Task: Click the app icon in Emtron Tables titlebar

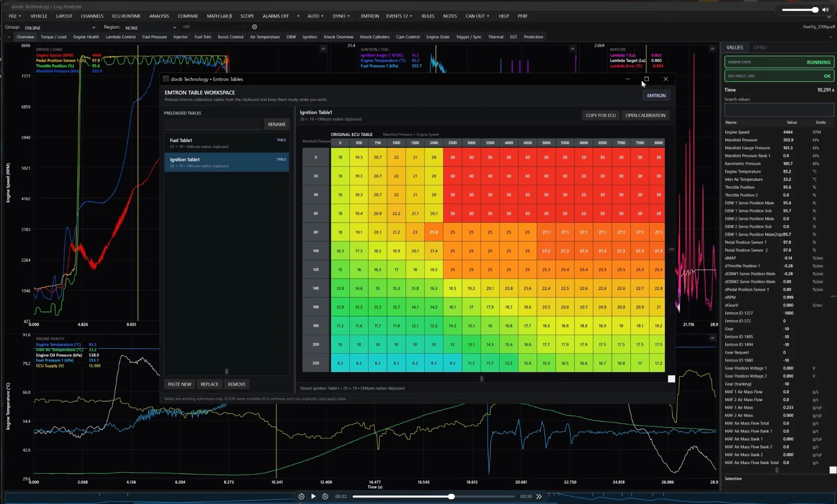Action: (x=166, y=79)
